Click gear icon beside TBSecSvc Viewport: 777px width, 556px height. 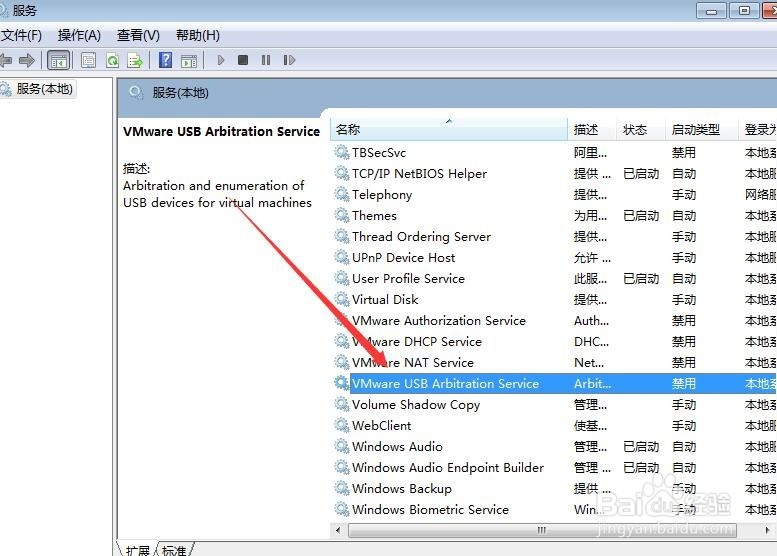coord(341,152)
